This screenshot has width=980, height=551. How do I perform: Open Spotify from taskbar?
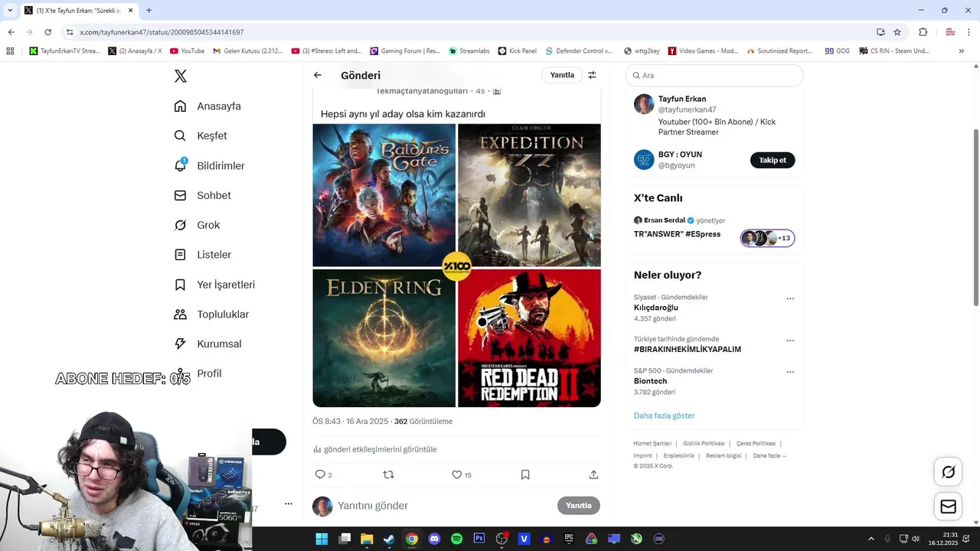(457, 539)
